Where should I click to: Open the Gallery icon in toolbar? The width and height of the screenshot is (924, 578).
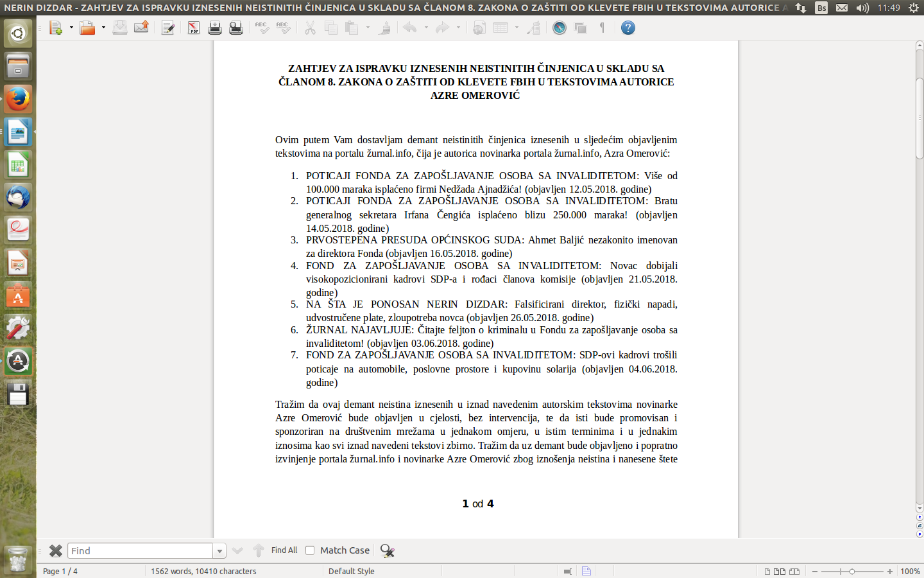point(581,28)
